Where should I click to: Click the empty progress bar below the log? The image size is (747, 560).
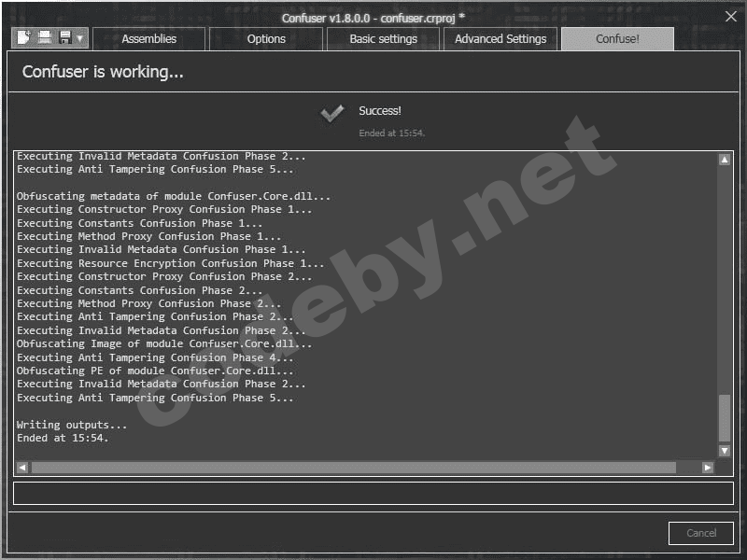[373, 493]
